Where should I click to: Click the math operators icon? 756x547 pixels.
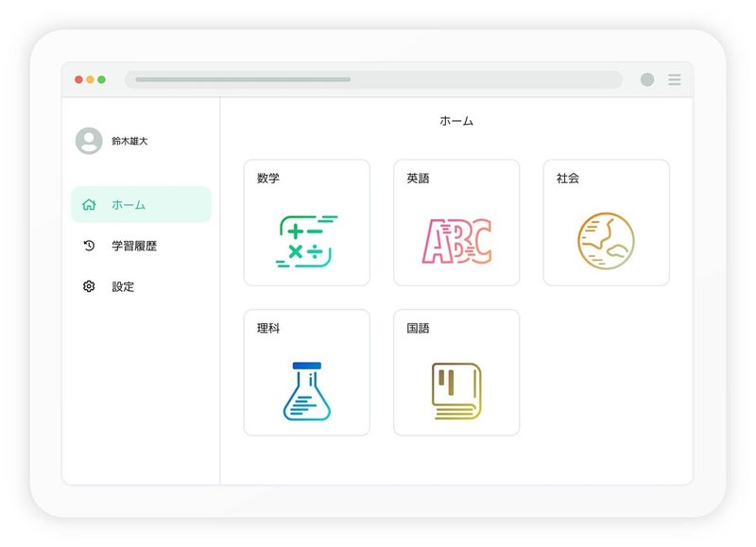tap(306, 242)
